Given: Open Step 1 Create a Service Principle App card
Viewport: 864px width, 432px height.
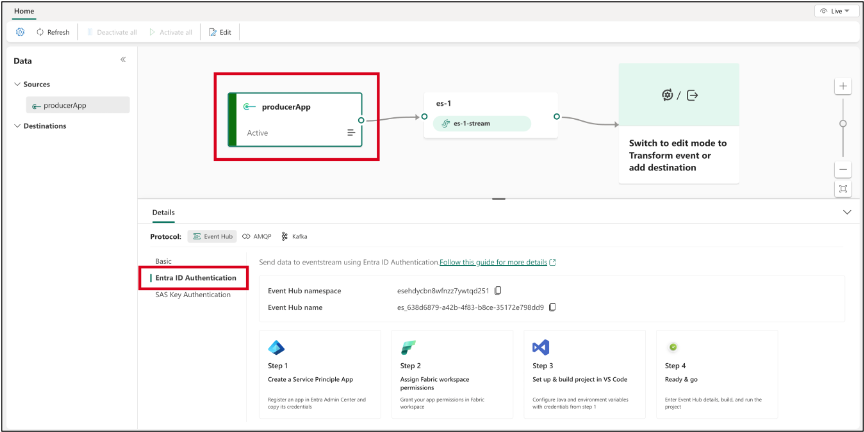Looking at the screenshot, I should click(320, 375).
